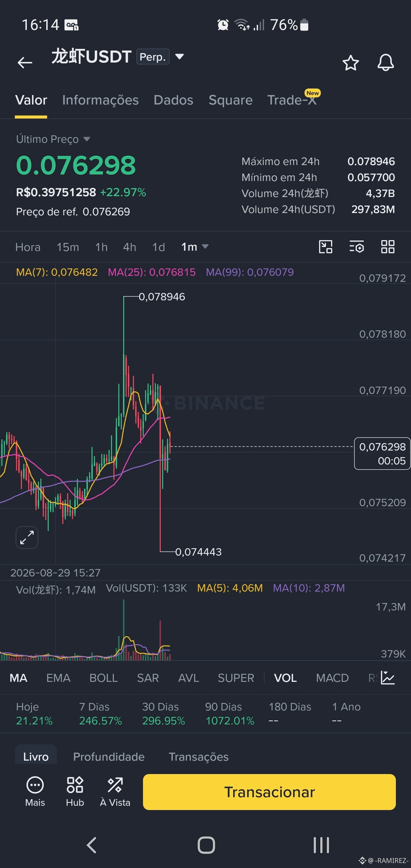The width and height of the screenshot is (411, 868).
Task: Tap Android back navigation button
Action: pos(92,845)
